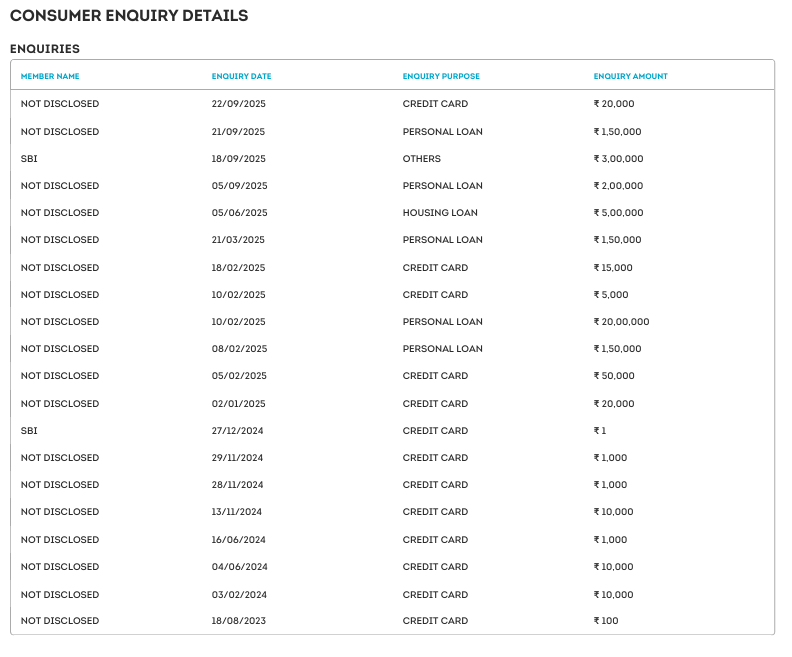Select the enquiry date 22/09/2025

[x=239, y=104]
